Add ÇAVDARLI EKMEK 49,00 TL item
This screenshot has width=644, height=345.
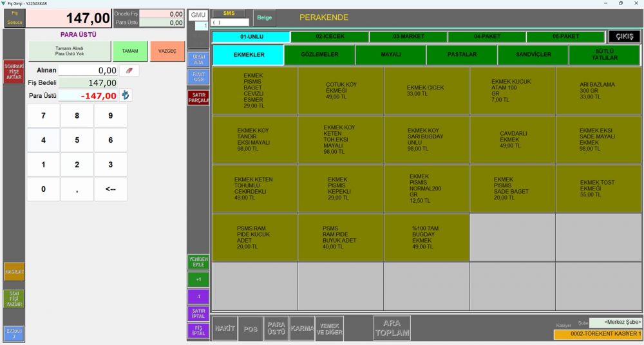coord(513,140)
